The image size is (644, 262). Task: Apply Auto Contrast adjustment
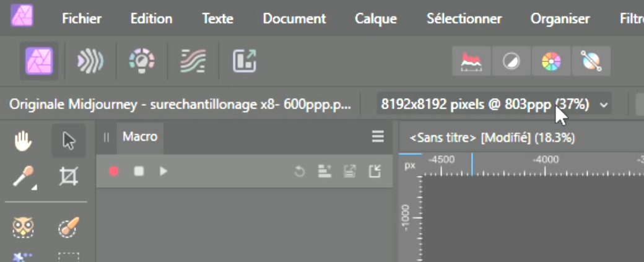[511, 61]
